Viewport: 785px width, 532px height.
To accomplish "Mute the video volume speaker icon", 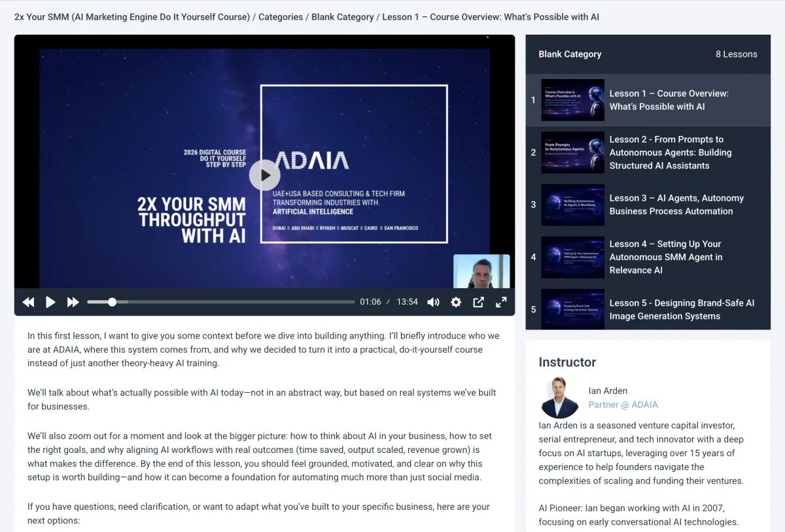I will [433, 302].
